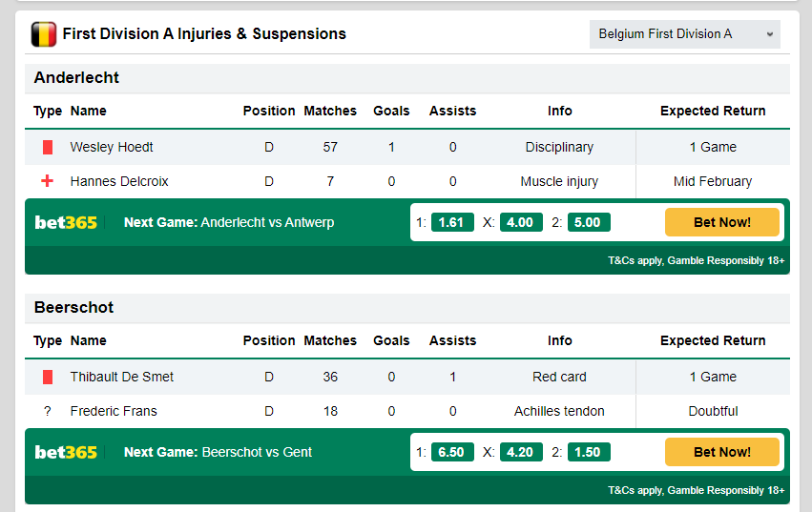Click red cross injury icon for Hannes Delcroix
The height and width of the screenshot is (512, 812).
point(47,181)
